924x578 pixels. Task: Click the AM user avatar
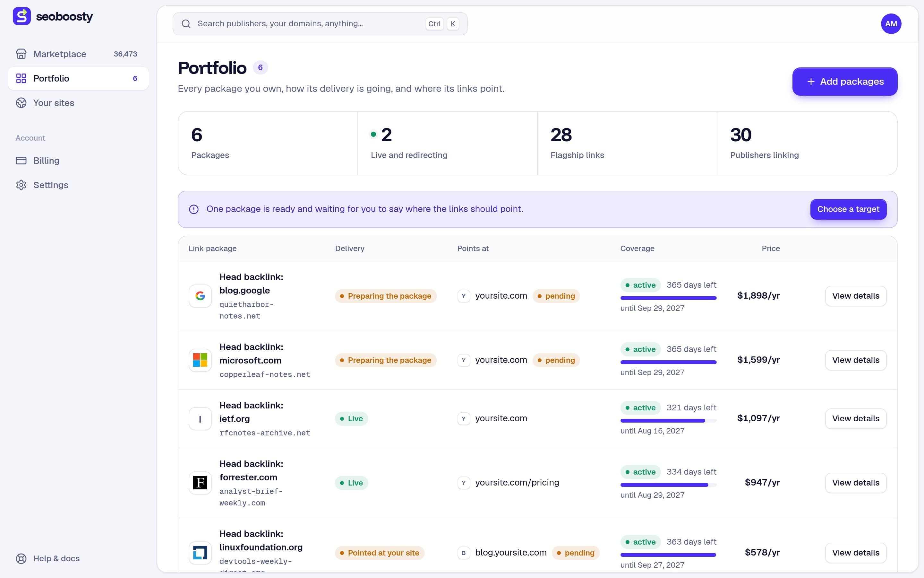click(891, 24)
